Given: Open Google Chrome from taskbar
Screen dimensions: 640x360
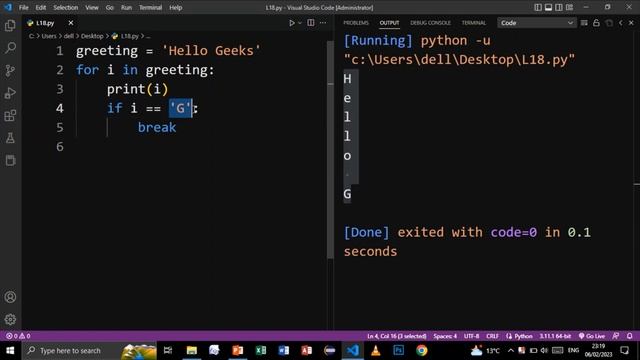Looking at the screenshot, I should [422, 351].
